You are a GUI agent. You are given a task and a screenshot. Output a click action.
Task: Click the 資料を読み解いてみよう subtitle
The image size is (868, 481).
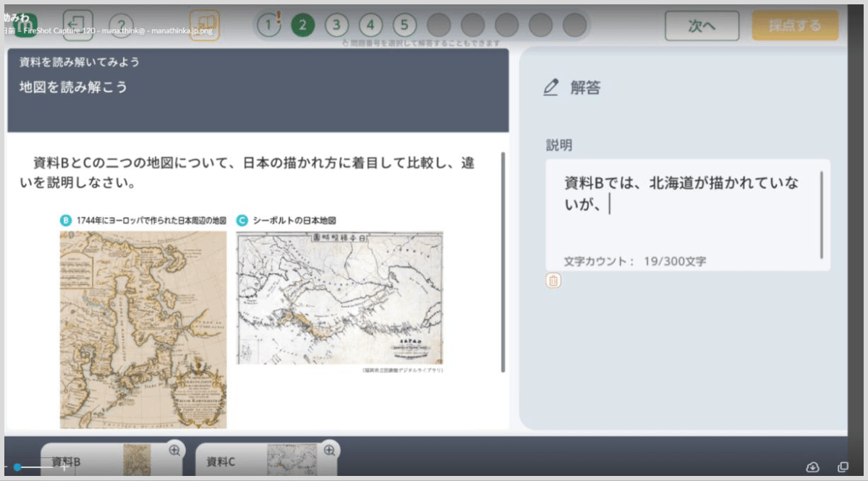click(80, 62)
